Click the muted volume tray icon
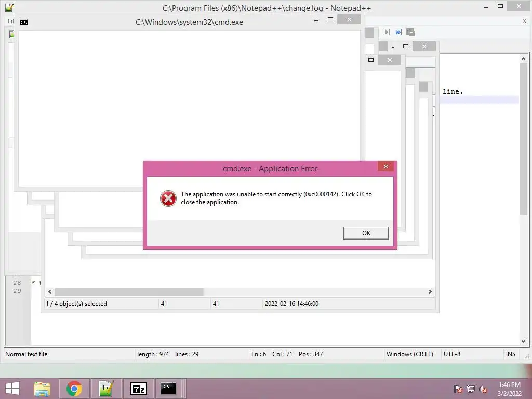 tap(483, 389)
